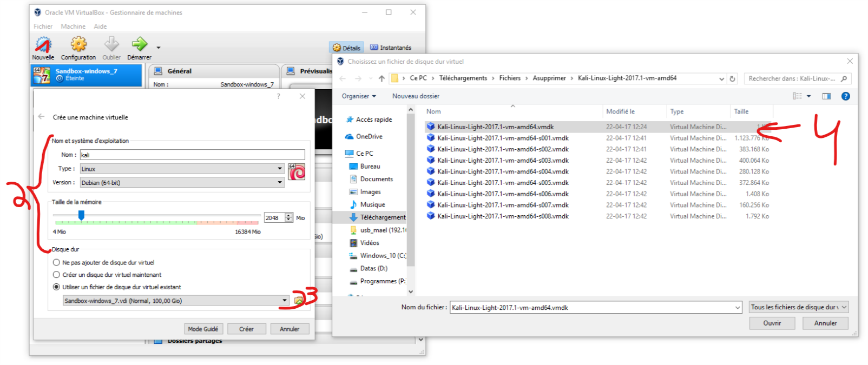Open the Type dropdown showing Linux
Screen dimensions: 868x365
coord(182,169)
